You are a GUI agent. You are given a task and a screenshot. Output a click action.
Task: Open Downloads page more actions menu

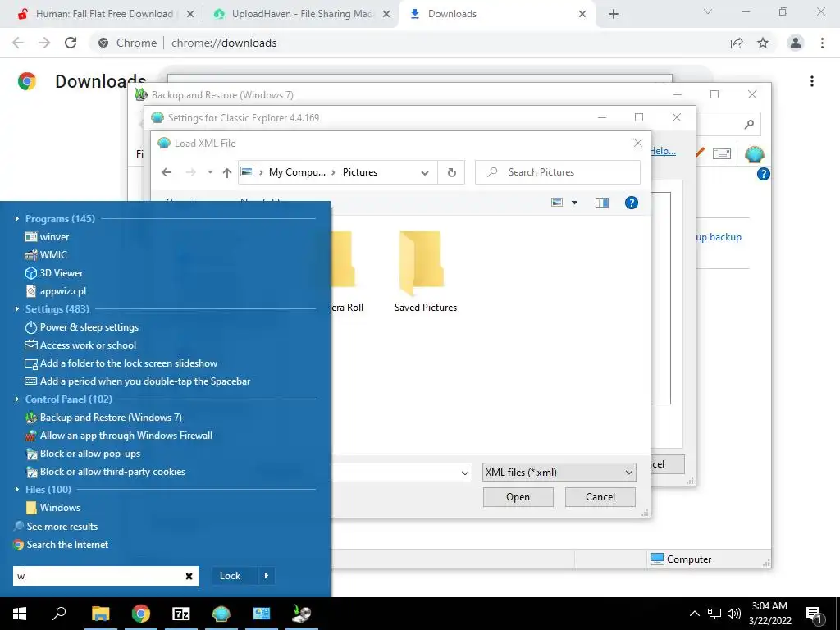[x=812, y=81]
